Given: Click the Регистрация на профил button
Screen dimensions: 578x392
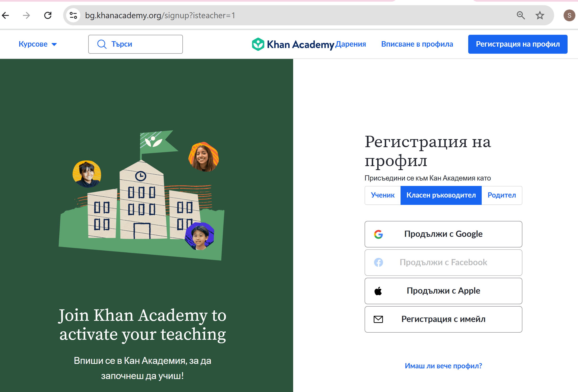Looking at the screenshot, I should coord(518,44).
